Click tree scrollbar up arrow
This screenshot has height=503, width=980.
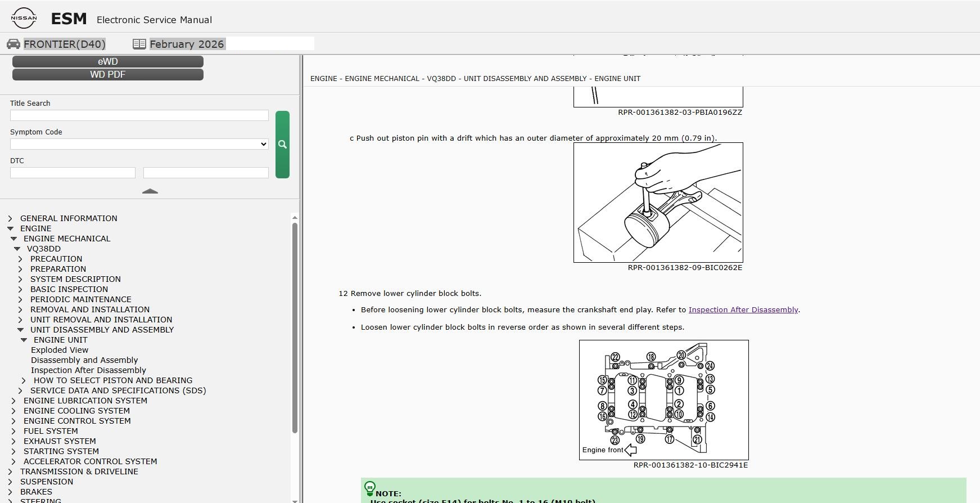(295, 218)
